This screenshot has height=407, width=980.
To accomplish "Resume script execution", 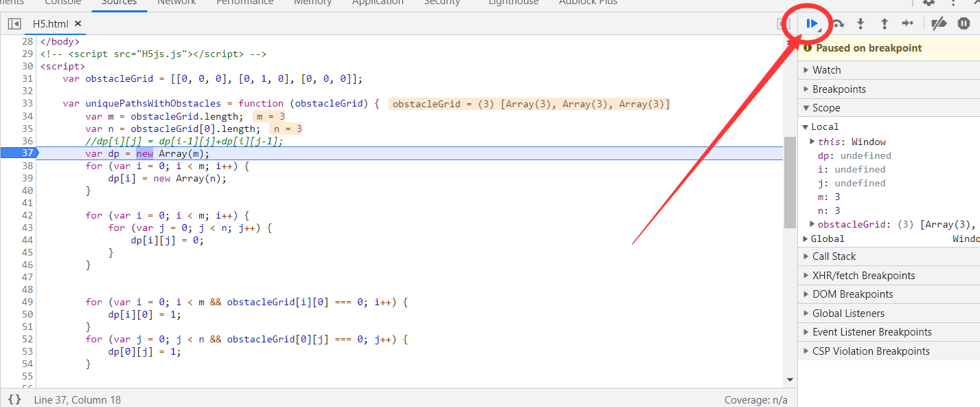I will click(812, 23).
